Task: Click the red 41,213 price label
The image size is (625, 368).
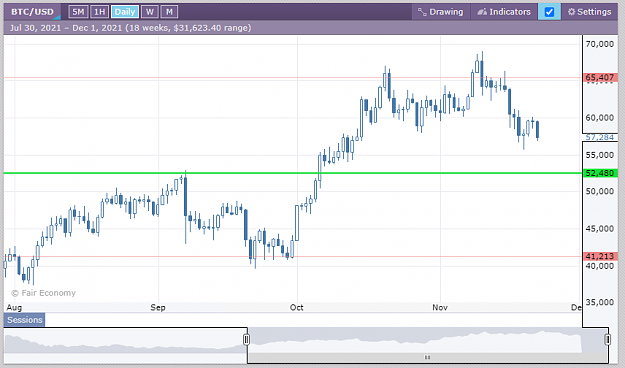Action: (599, 256)
